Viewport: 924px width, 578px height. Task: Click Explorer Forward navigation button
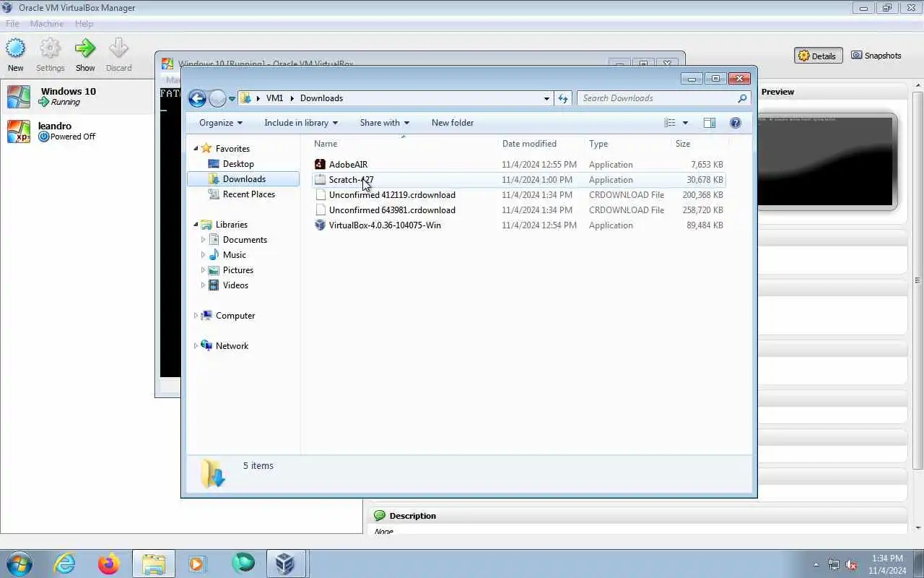pos(217,98)
